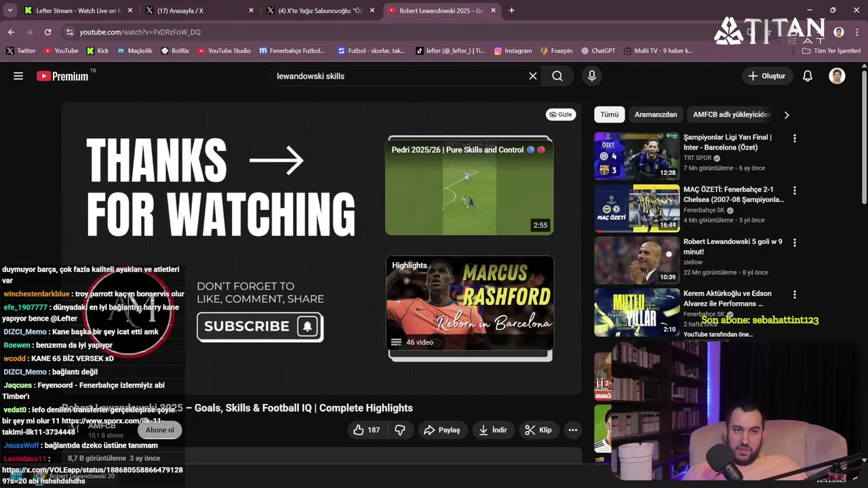Image resolution: width=868 pixels, height=488 pixels.
Task: Dislike the video with thumbs down
Action: [400, 430]
